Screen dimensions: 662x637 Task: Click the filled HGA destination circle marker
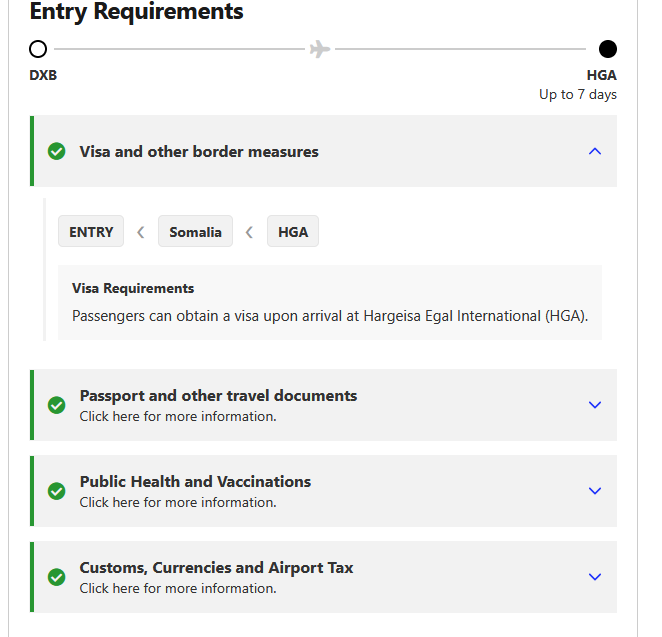607,49
